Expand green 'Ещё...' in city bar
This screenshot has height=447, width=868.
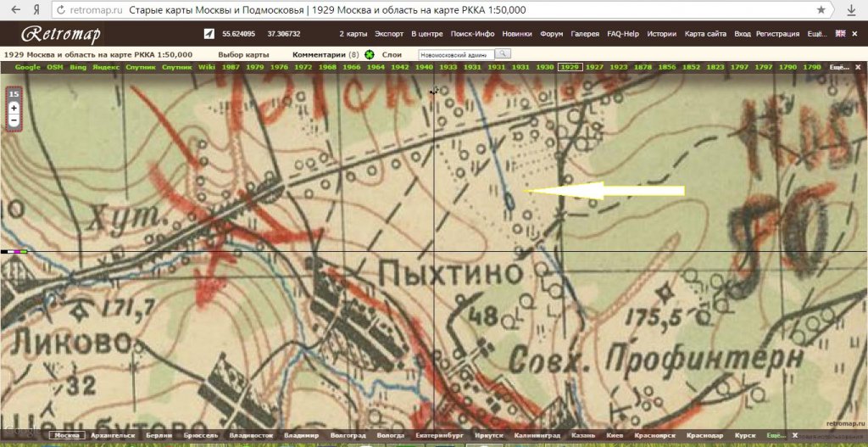point(776,435)
